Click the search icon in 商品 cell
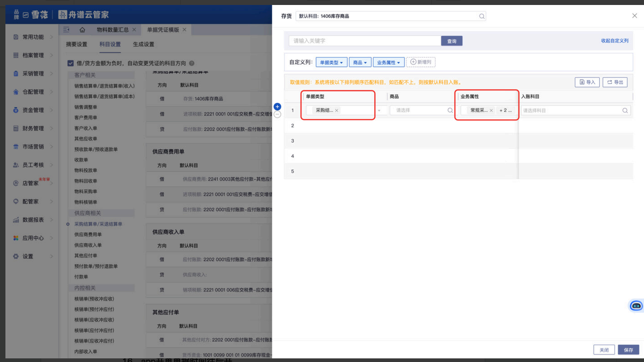Viewport: 644px width, 362px height. click(450, 110)
